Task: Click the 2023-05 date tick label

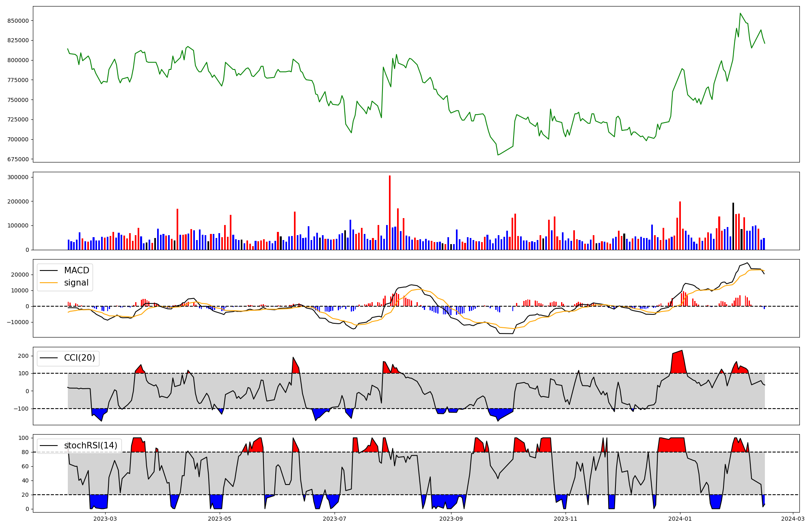Action: (220, 519)
